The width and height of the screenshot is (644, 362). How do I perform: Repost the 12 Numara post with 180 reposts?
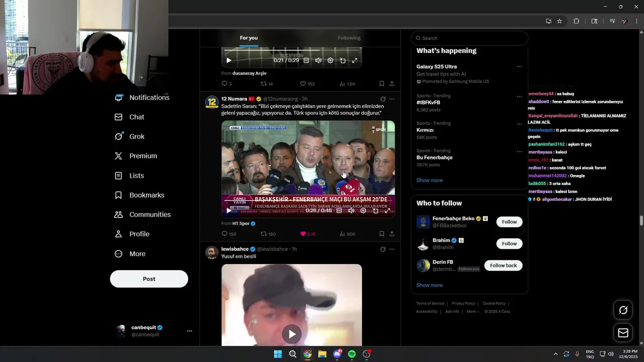[268, 234]
